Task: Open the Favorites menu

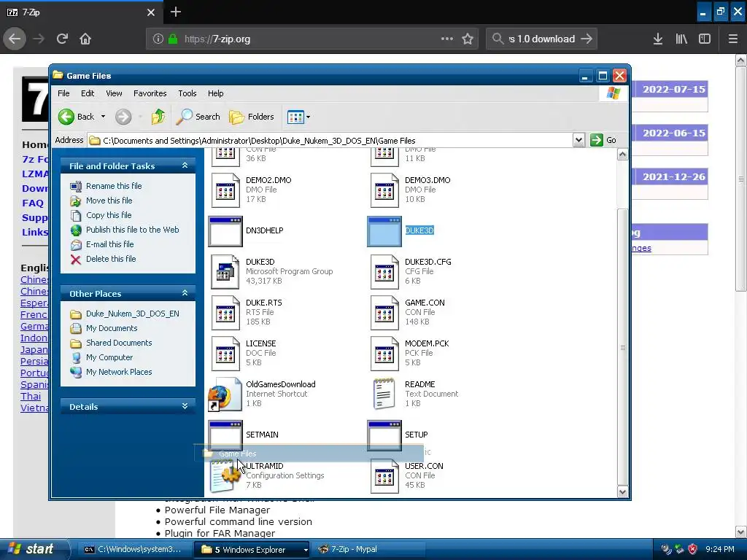Action: pos(150,93)
